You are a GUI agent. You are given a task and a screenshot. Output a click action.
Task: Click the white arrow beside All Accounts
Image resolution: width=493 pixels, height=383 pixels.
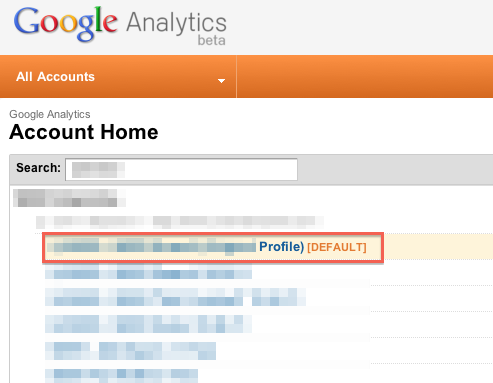(x=221, y=81)
